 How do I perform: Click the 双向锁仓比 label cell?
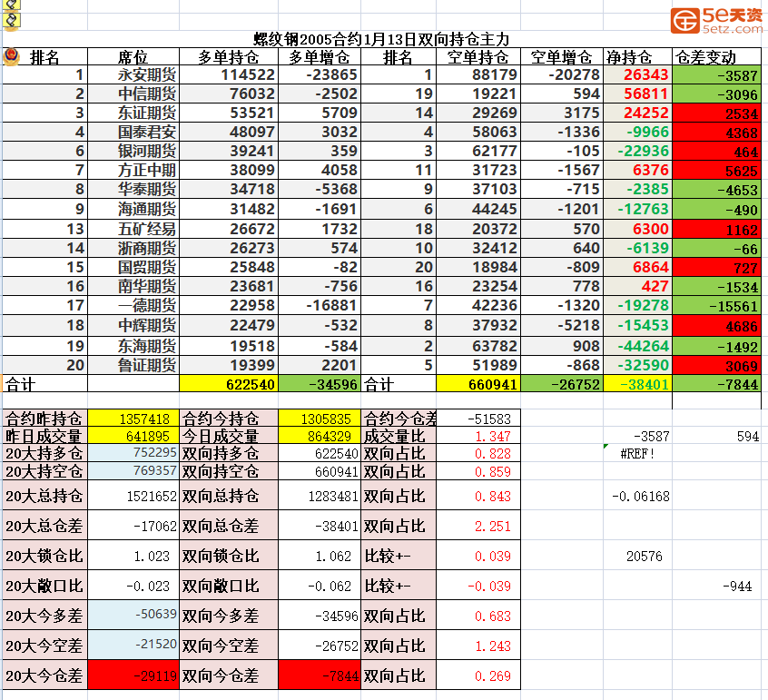pyautogui.click(x=229, y=556)
